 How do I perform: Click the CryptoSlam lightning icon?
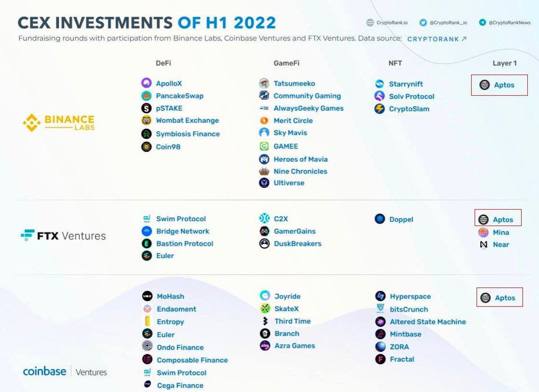[380, 109]
